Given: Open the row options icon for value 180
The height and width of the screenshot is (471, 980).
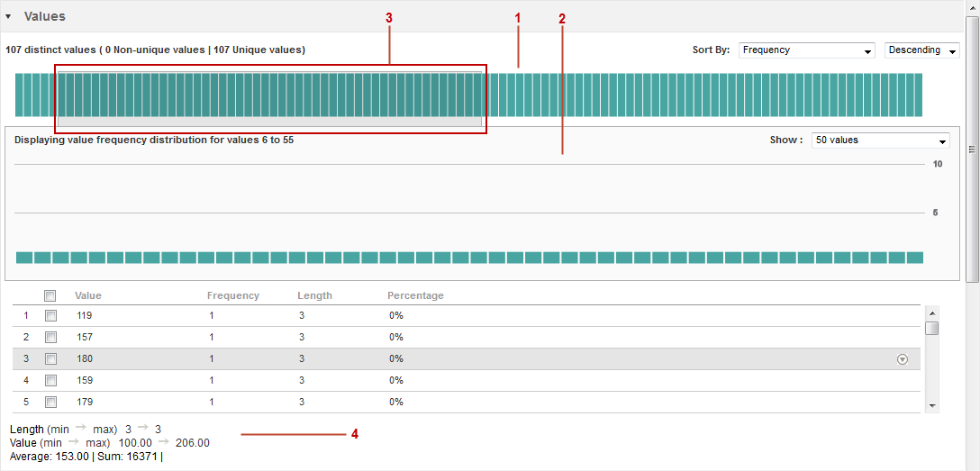Looking at the screenshot, I should point(903,359).
